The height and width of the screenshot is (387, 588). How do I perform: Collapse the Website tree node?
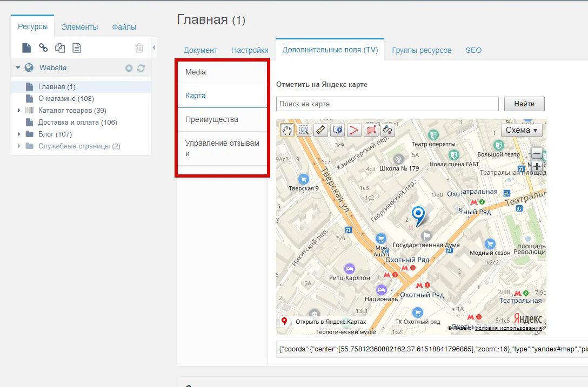(x=17, y=67)
